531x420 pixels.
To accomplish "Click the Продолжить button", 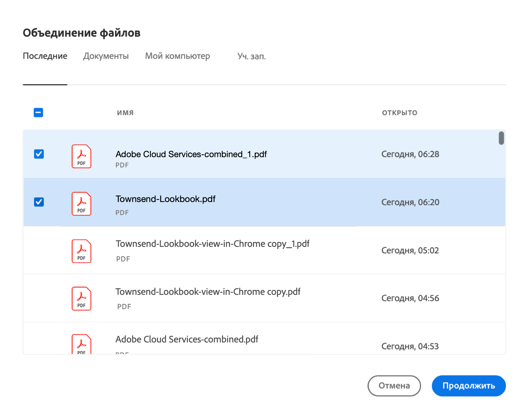I will pyautogui.click(x=468, y=386).
